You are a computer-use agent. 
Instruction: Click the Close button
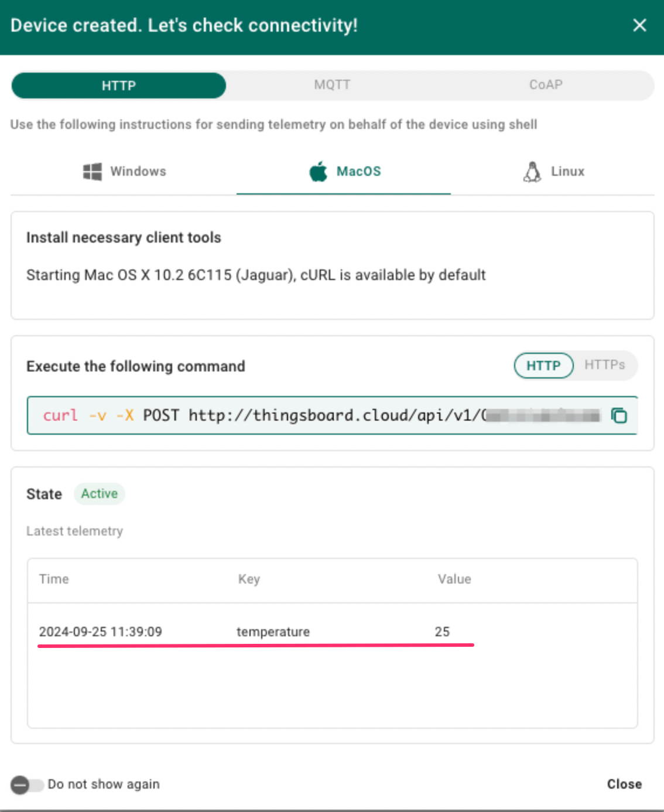(624, 784)
